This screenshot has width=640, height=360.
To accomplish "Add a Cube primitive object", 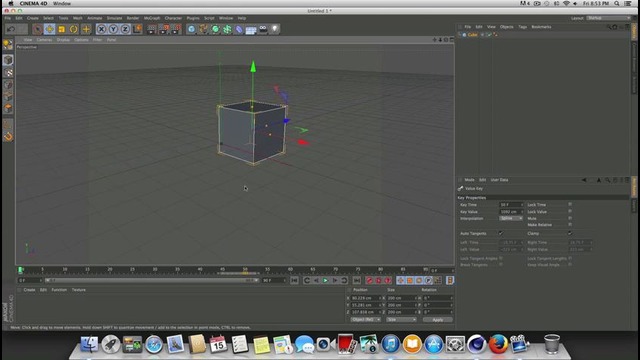I will pos(191,29).
